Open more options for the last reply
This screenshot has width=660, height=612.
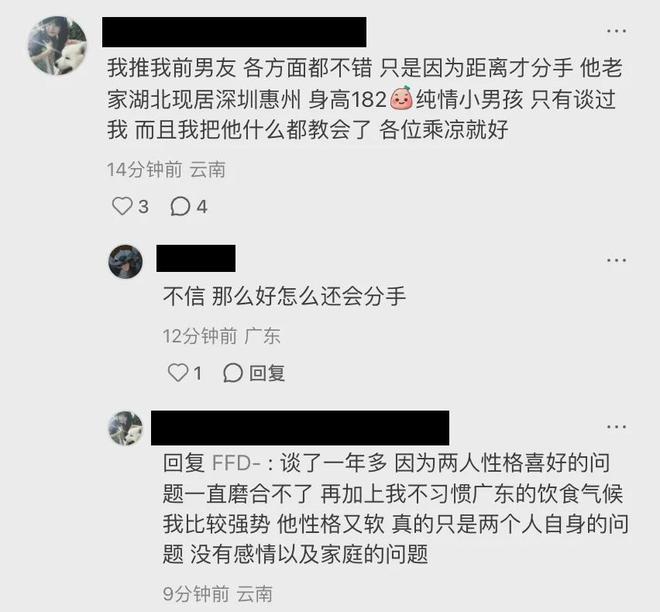tap(616, 427)
